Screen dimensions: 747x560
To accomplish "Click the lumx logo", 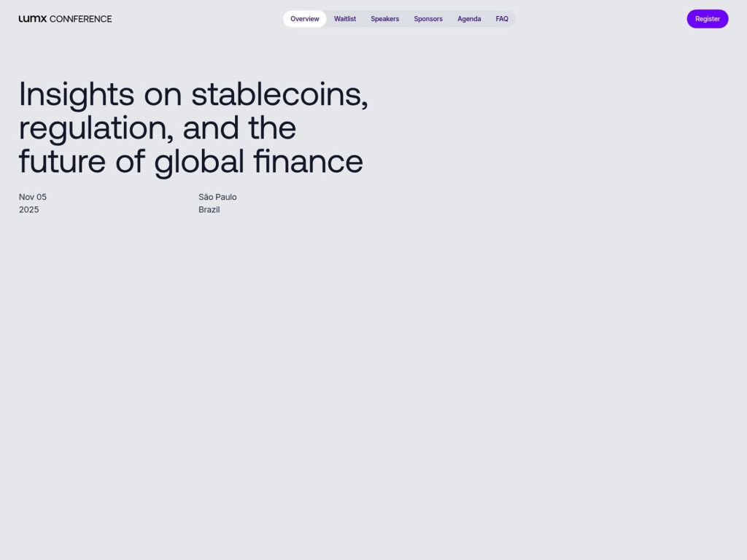I will 31,19.
